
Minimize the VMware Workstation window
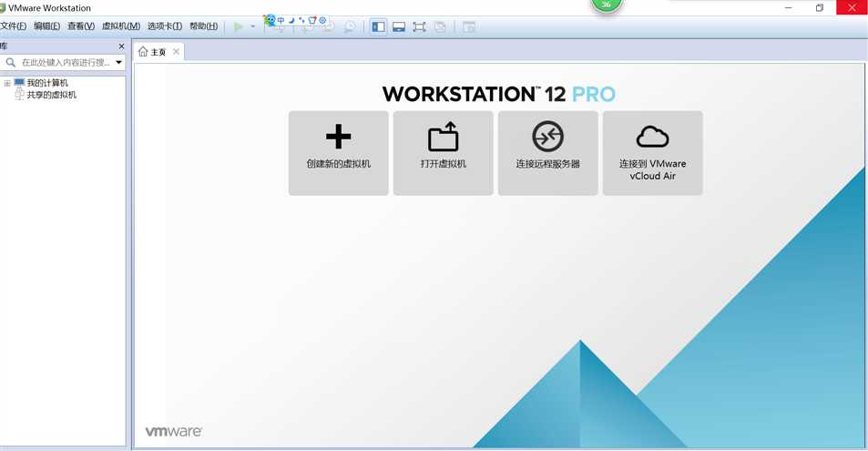[x=788, y=8]
